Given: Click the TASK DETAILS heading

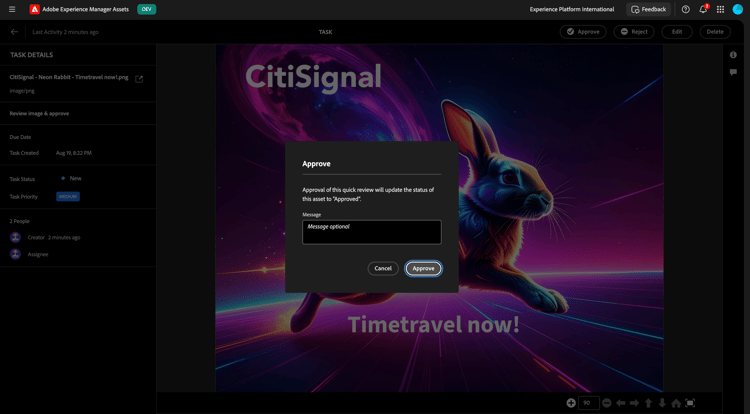Looking at the screenshot, I should click(32, 55).
